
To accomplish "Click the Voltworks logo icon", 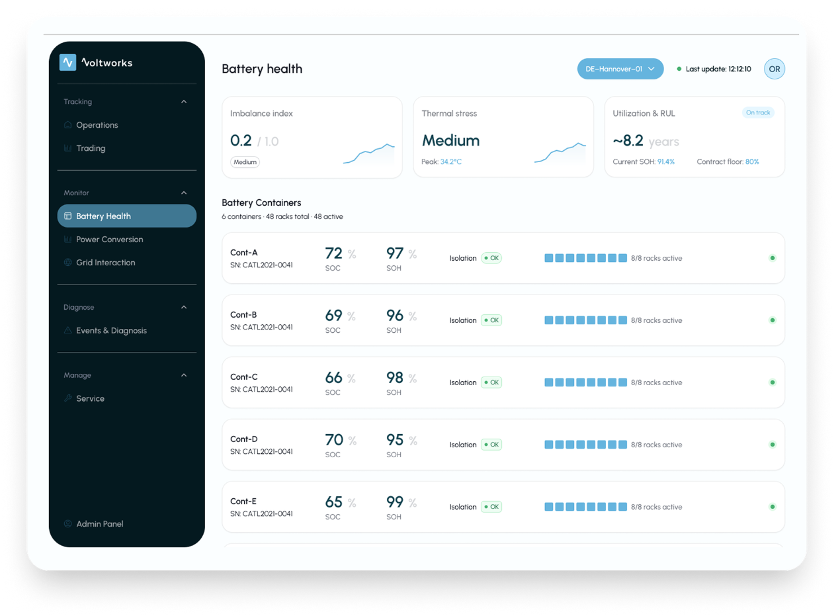I will click(x=67, y=62).
